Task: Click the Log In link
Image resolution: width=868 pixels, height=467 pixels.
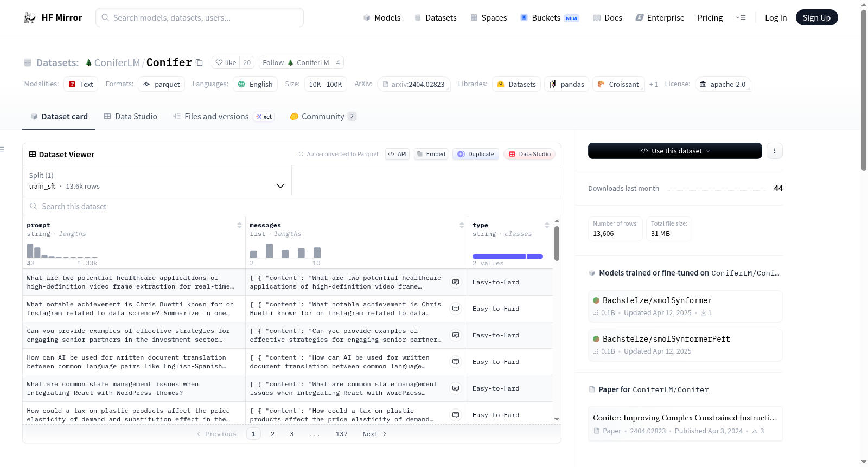Action: pos(776,18)
